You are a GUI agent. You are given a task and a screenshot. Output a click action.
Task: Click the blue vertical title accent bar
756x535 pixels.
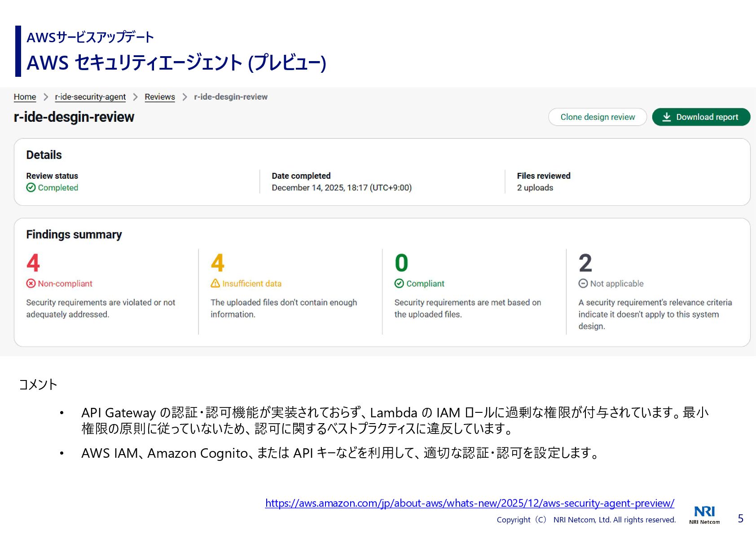click(x=18, y=51)
